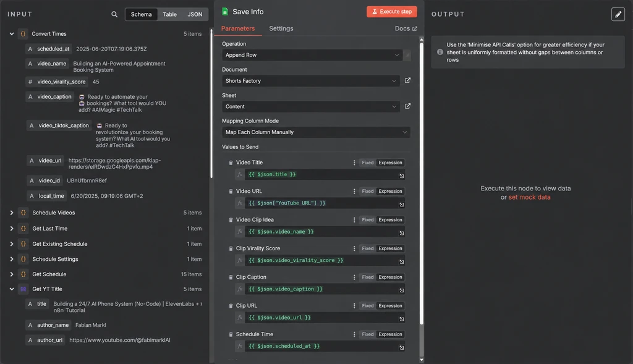Switch Clip Caption to Fixed mode
The width and height of the screenshot is (633, 364).
[367, 277]
